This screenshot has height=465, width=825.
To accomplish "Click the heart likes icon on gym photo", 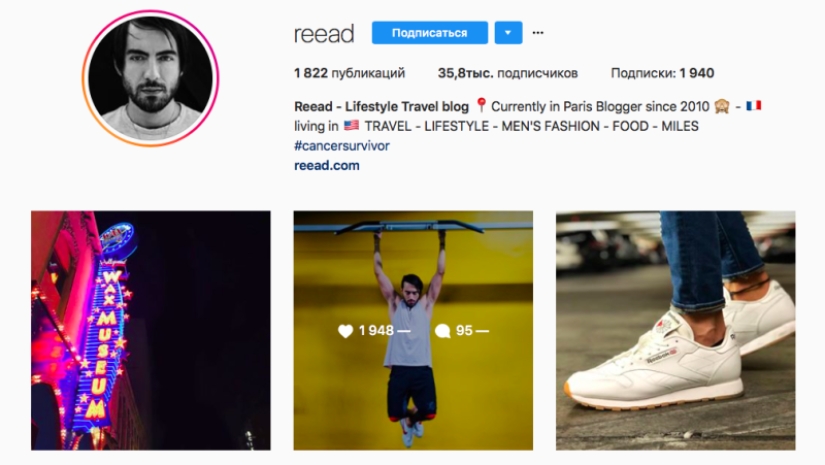I will [345, 331].
